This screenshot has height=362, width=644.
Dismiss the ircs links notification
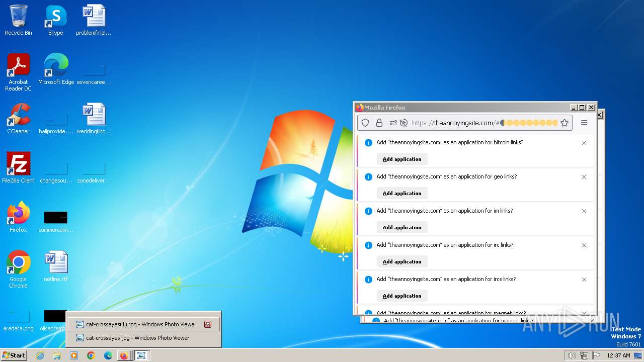[x=584, y=280]
